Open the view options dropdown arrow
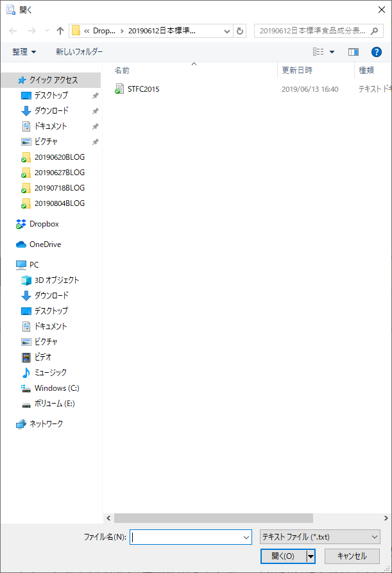Viewport: 392px width, 573px height. point(332,52)
